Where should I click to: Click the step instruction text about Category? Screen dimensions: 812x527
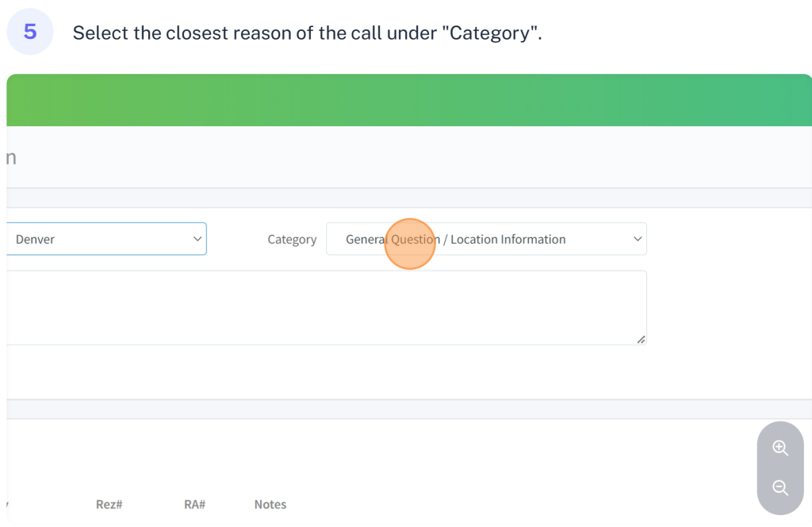click(307, 33)
